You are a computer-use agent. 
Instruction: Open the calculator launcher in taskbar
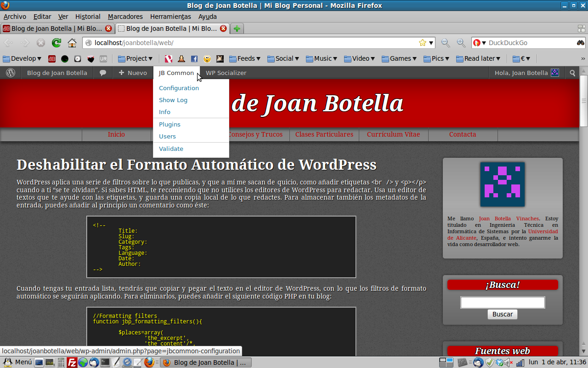(61, 362)
